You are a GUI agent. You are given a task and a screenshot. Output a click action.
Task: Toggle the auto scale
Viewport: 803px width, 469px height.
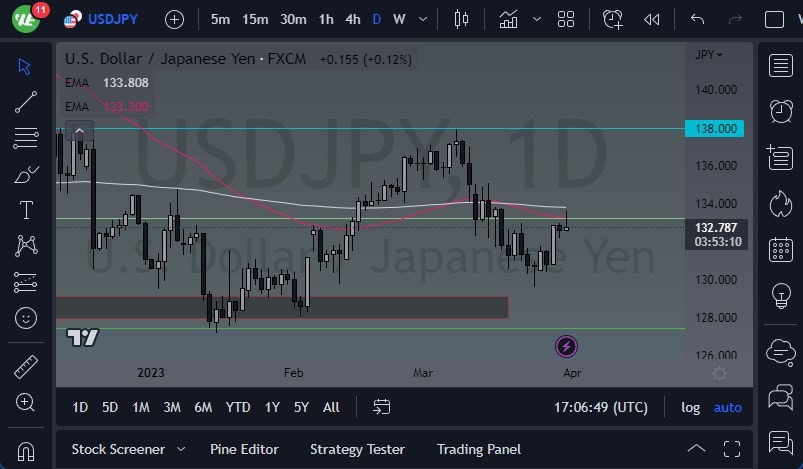tap(727, 407)
